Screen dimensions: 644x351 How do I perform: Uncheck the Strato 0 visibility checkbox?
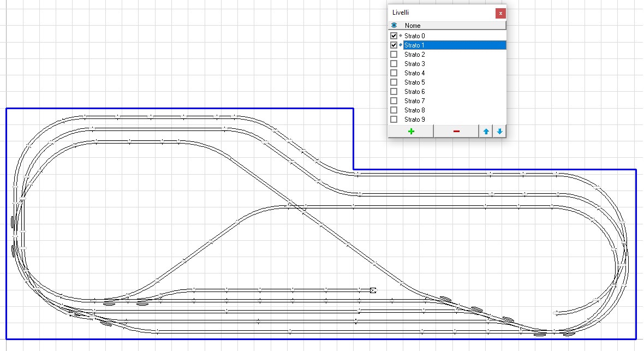coord(394,36)
